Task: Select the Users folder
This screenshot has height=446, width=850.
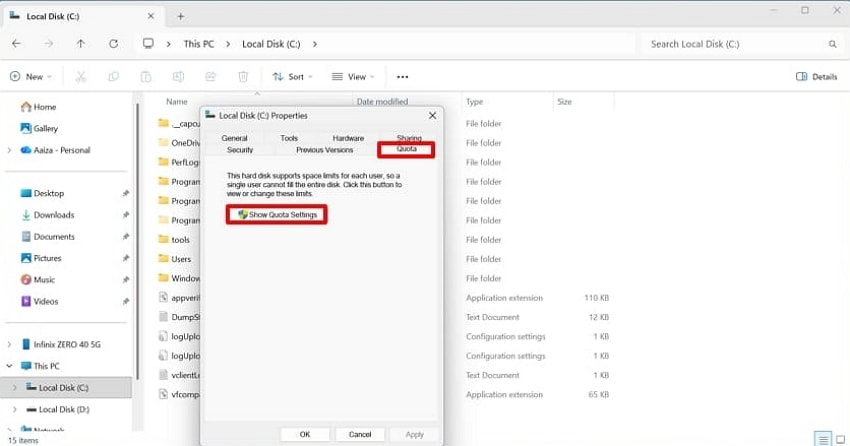Action: pyautogui.click(x=175, y=259)
